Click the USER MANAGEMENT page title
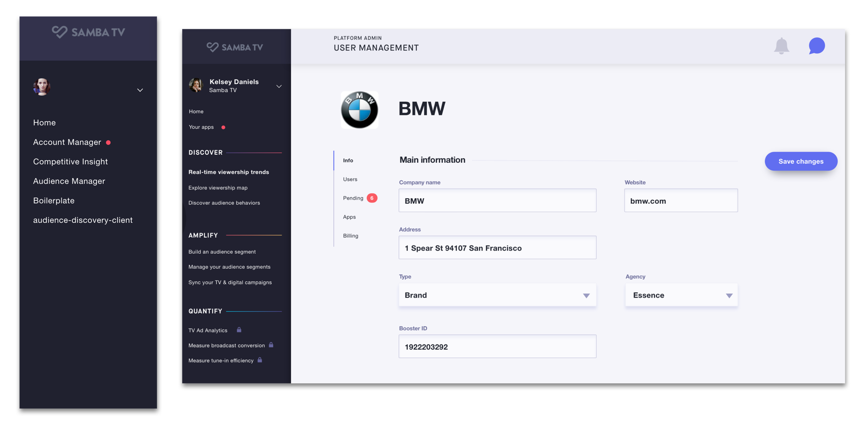The height and width of the screenshot is (425, 868). tap(376, 48)
